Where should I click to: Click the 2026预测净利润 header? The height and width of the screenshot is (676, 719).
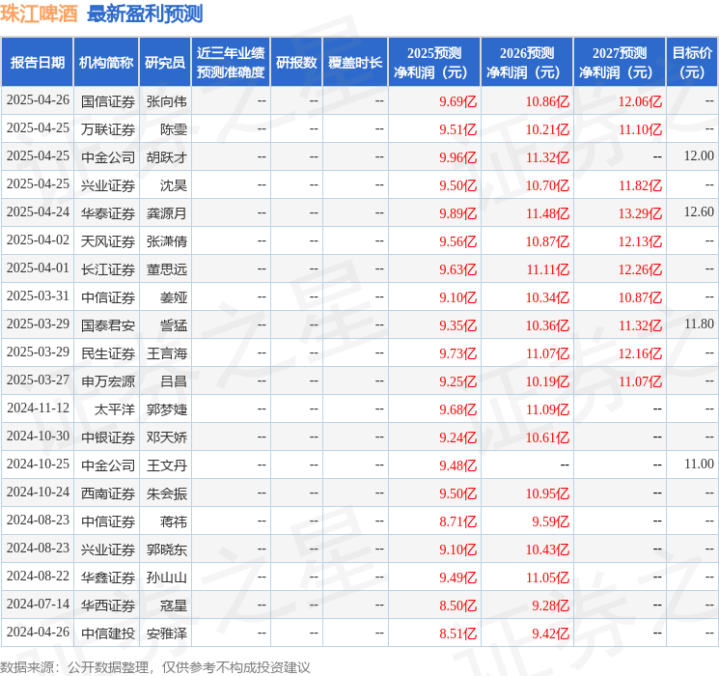[x=527, y=62]
